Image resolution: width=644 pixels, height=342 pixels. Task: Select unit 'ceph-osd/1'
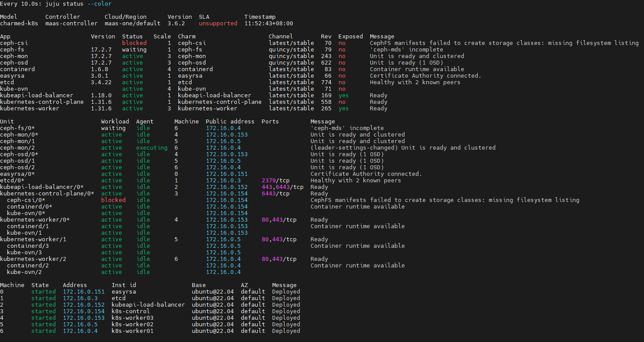coord(17,161)
